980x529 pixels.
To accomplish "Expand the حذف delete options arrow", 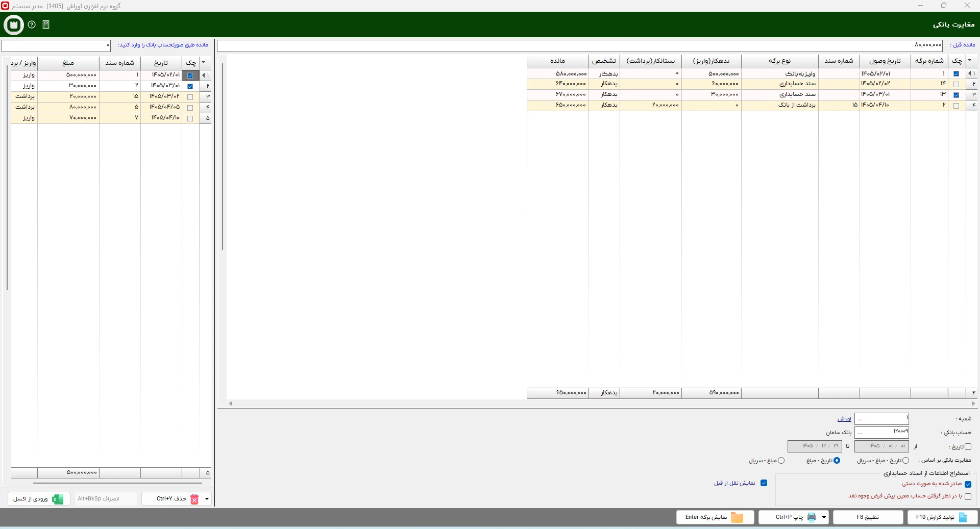I will [207, 499].
